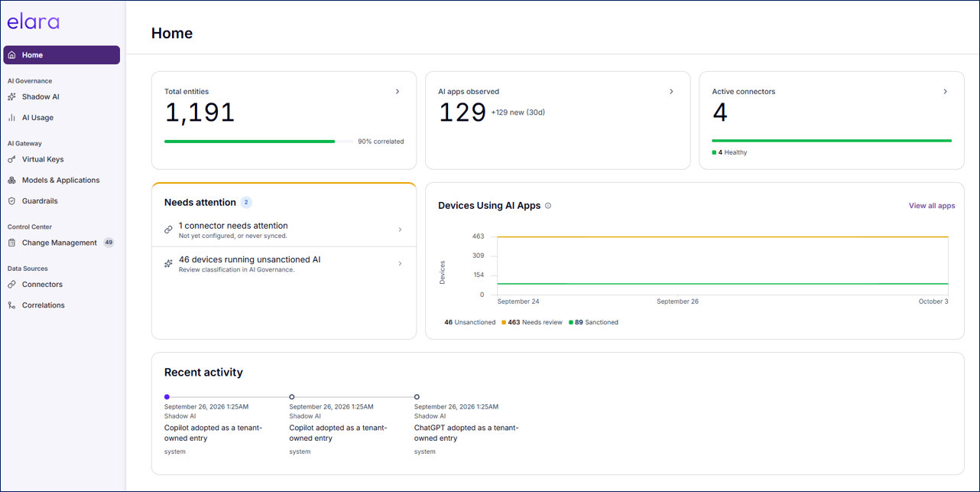
Task: Click the AI Usage bar chart icon
Action: tap(11, 118)
